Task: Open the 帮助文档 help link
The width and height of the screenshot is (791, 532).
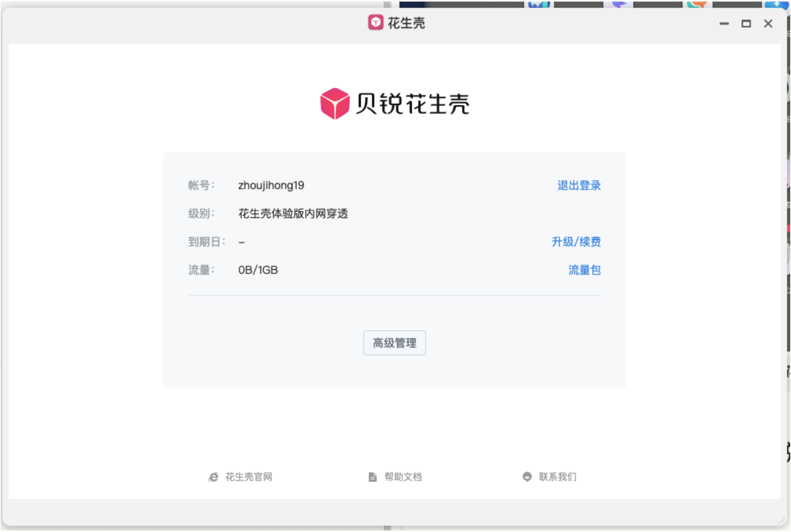Action: pyautogui.click(x=403, y=477)
